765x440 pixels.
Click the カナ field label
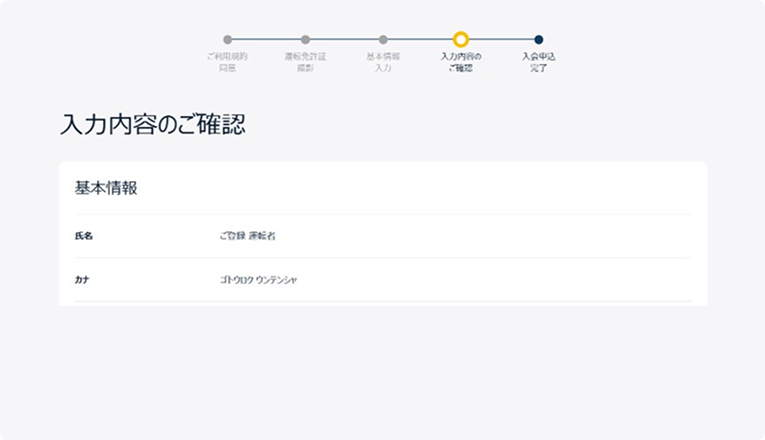tap(82, 280)
